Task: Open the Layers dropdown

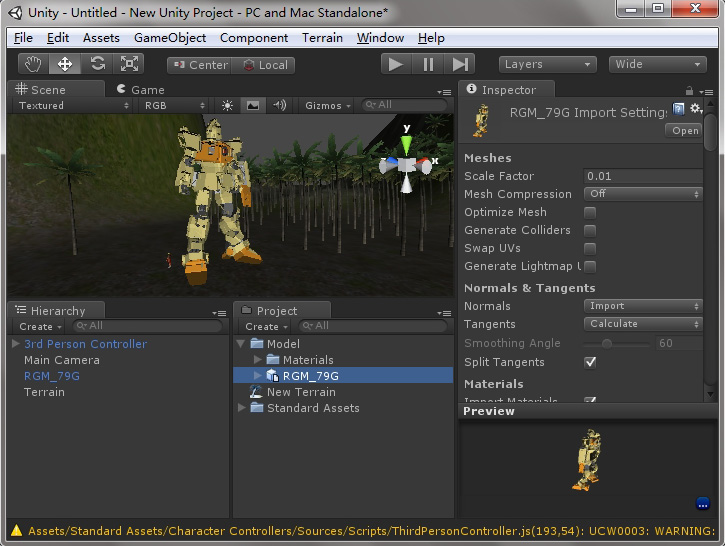Action: pyautogui.click(x=547, y=64)
